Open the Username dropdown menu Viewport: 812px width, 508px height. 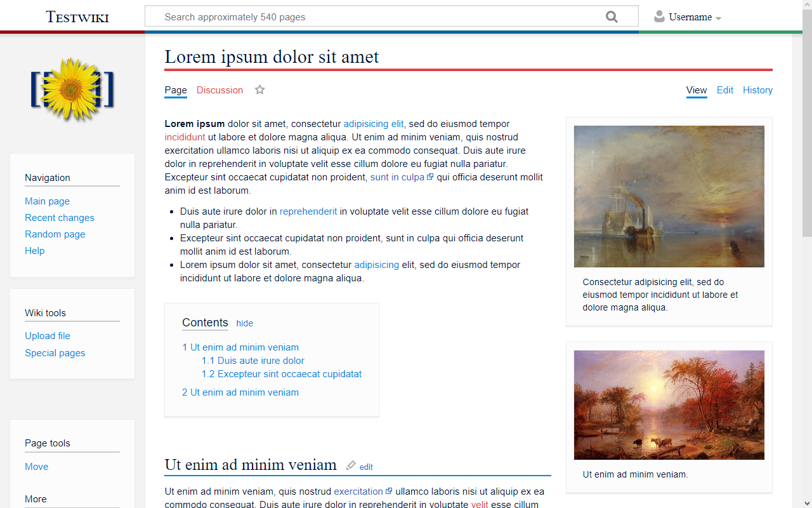pos(695,17)
